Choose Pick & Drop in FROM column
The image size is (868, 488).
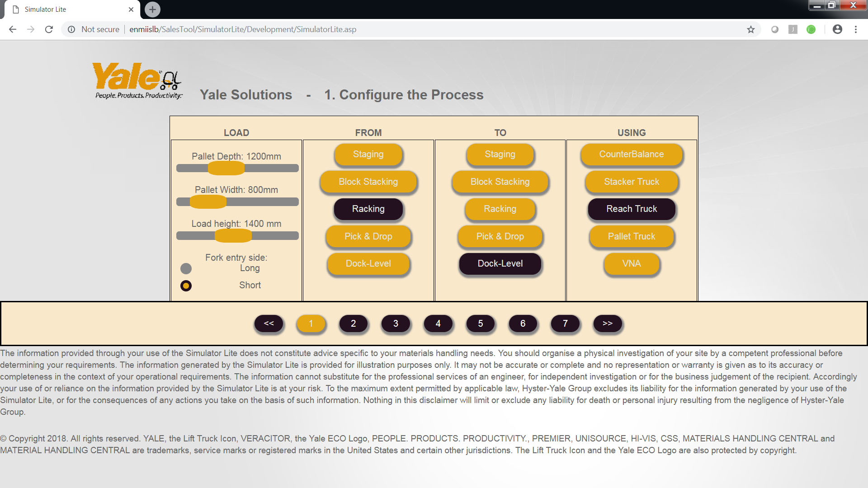[x=368, y=236]
